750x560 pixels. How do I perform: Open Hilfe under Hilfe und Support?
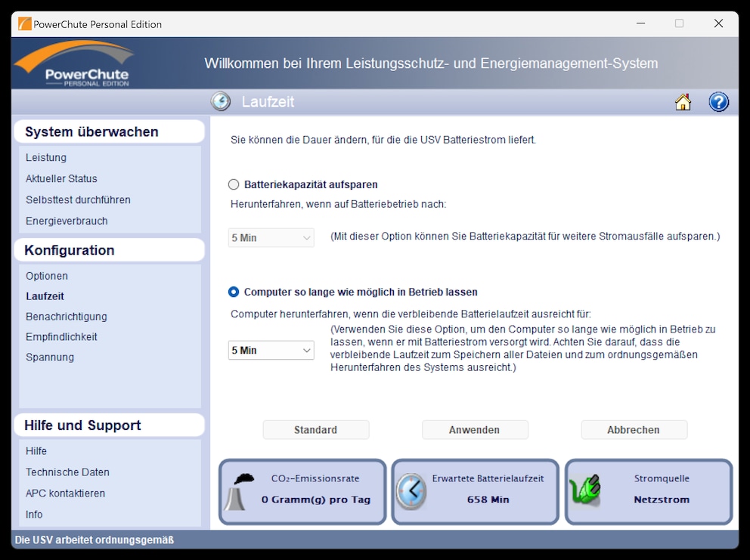pos(36,451)
